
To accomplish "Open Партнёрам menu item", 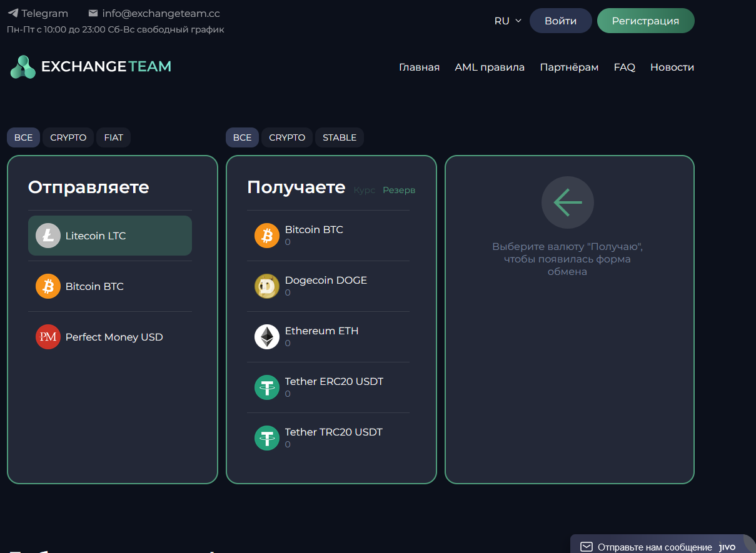I will pyautogui.click(x=569, y=67).
